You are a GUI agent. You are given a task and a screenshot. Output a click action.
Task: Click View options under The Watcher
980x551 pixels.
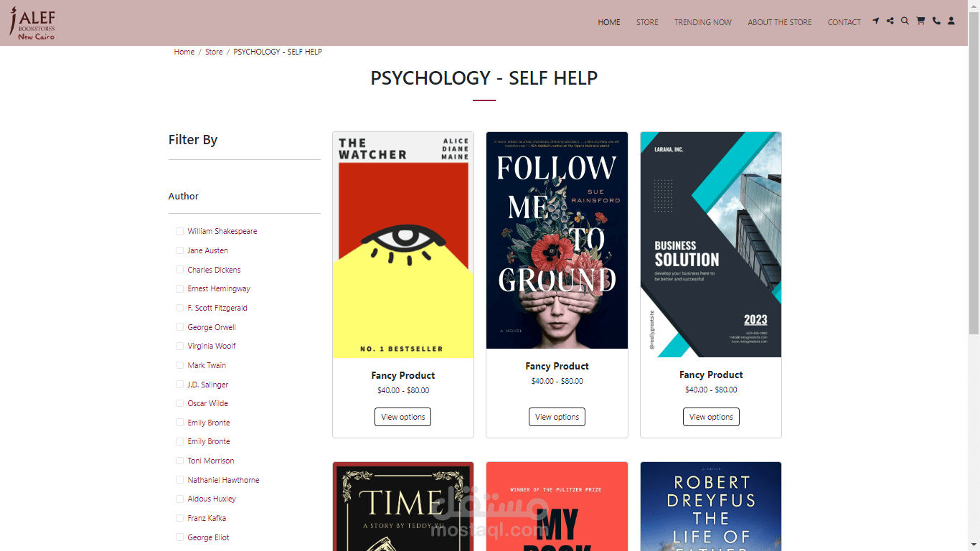tap(403, 417)
